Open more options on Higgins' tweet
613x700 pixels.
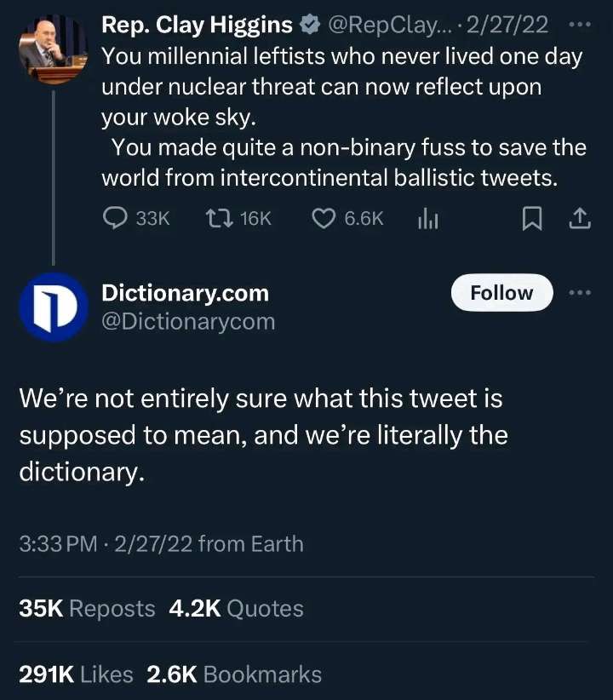[579, 25]
